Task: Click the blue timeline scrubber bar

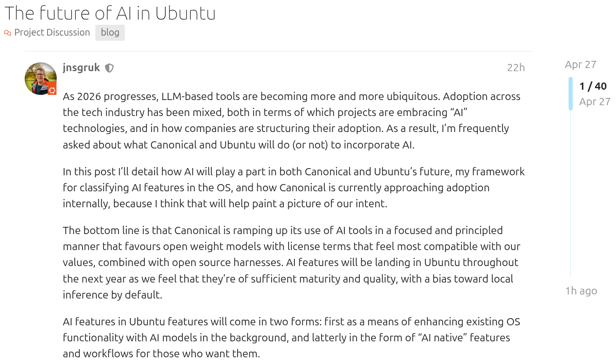Action: 570,93
